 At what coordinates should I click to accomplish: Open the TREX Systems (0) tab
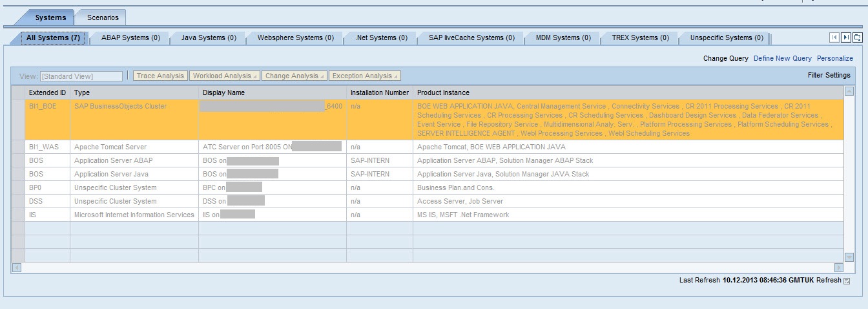(640, 37)
